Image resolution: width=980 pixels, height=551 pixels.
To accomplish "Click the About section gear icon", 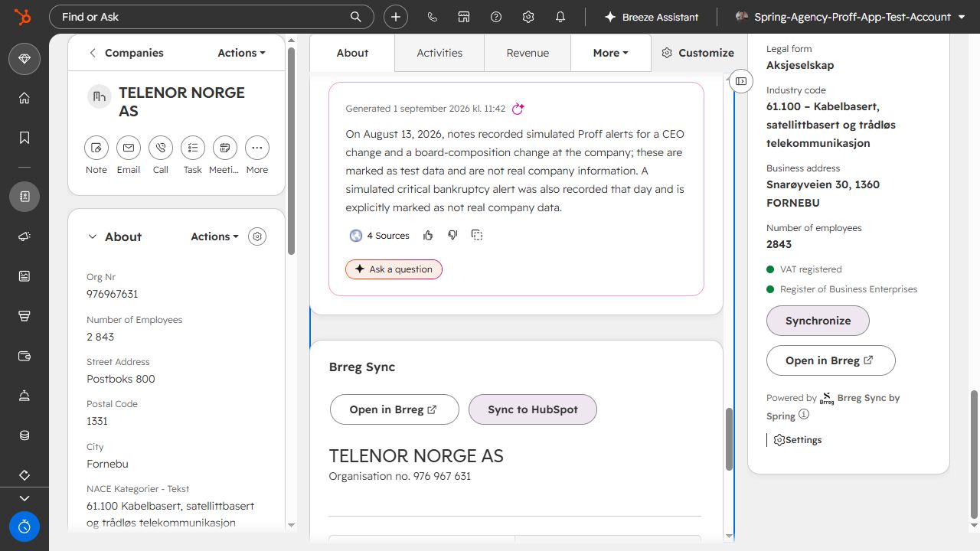I will coord(258,236).
